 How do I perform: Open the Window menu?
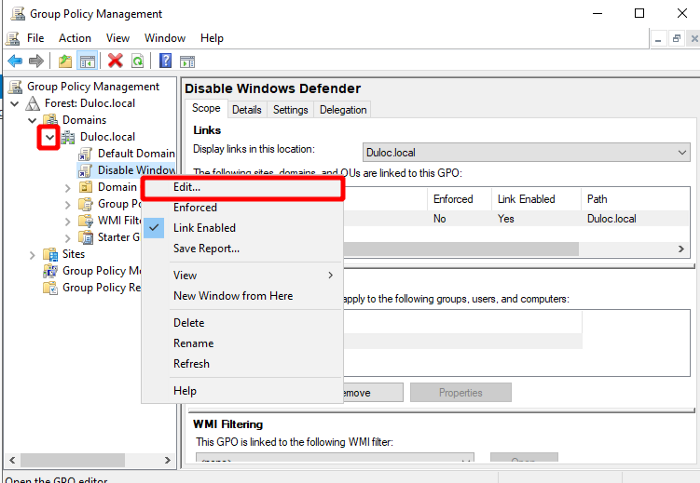tap(165, 38)
